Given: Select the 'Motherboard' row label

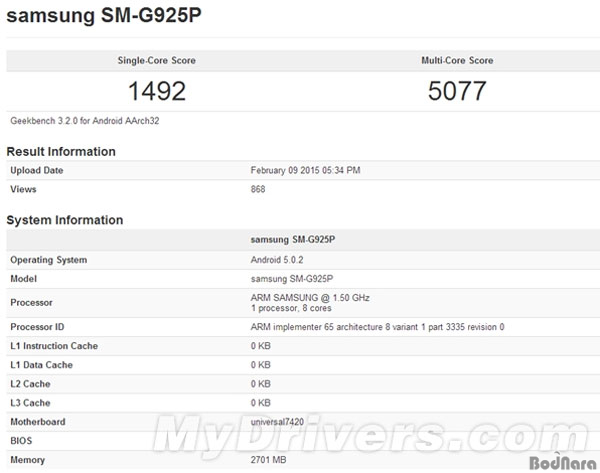Looking at the screenshot, I should (38, 422).
